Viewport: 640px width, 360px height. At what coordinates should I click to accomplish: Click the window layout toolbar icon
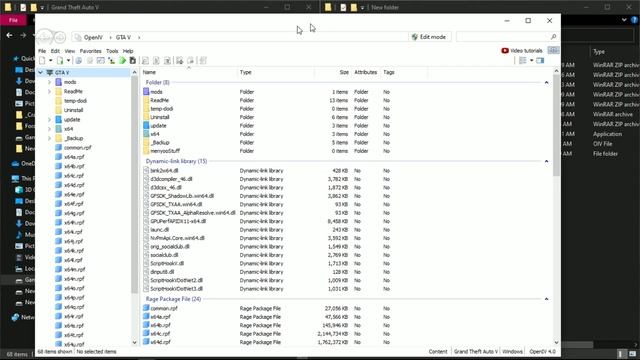[100, 61]
